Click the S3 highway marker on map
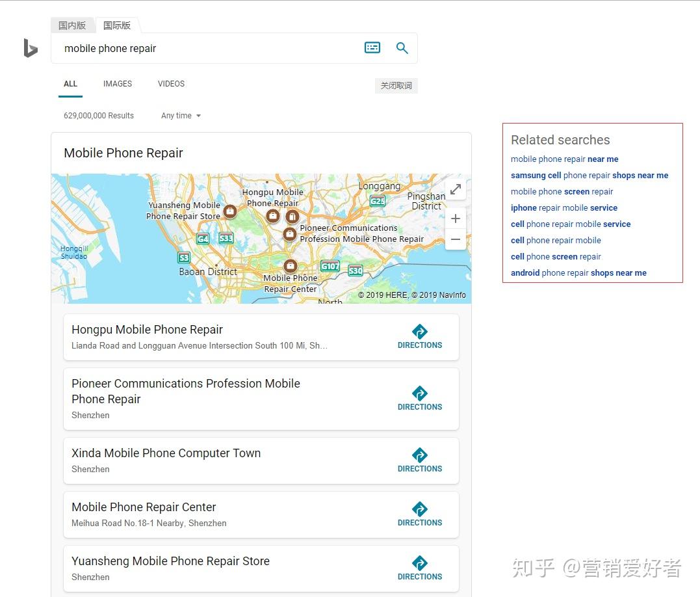The image size is (700, 597). [184, 258]
